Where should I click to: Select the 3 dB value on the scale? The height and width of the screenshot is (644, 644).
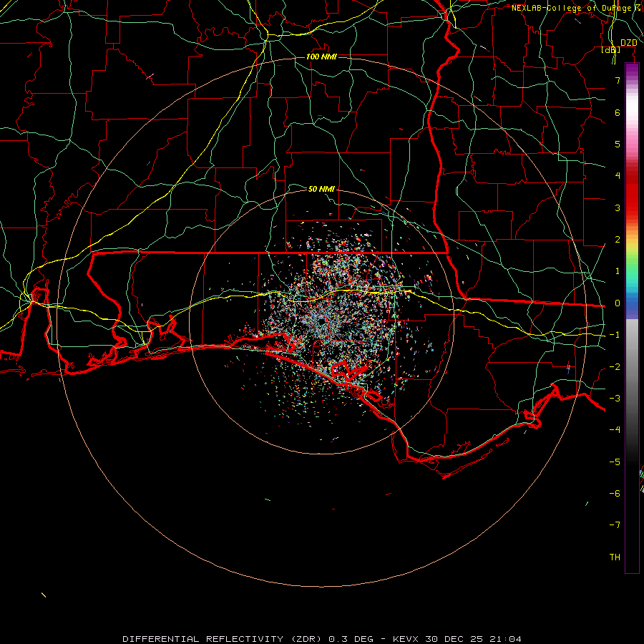(618, 208)
